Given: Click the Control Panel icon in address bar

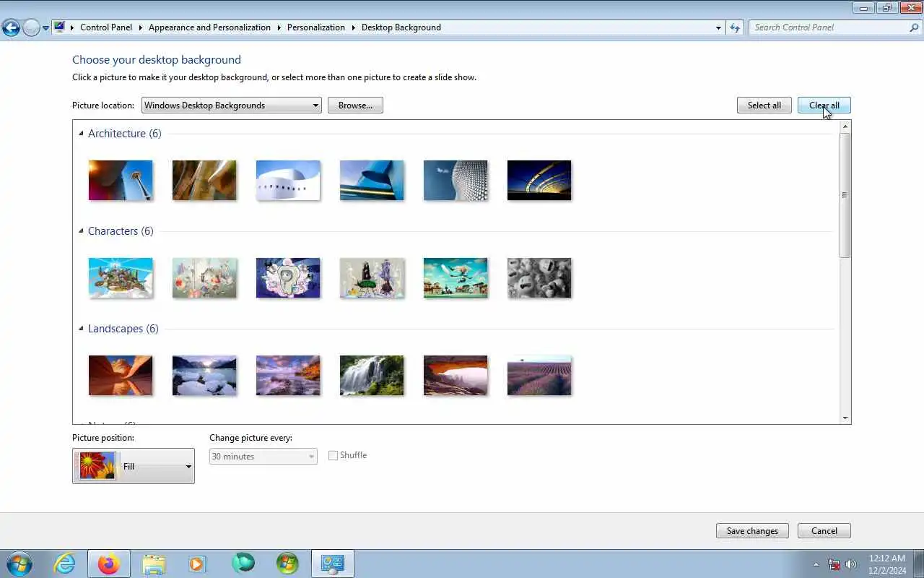Looking at the screenshot, I should pyautogui.click(x=59, y=27).
